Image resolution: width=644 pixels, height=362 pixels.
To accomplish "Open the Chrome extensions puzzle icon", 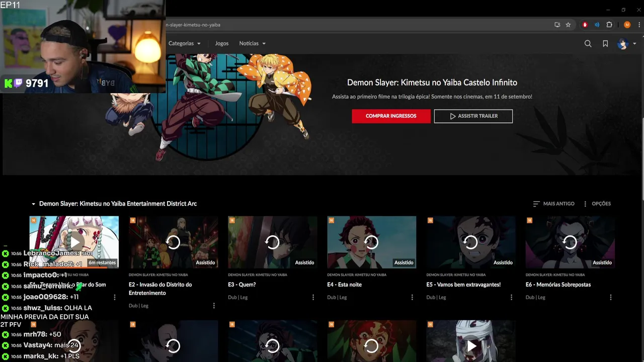I will click(x=609, y=25).
